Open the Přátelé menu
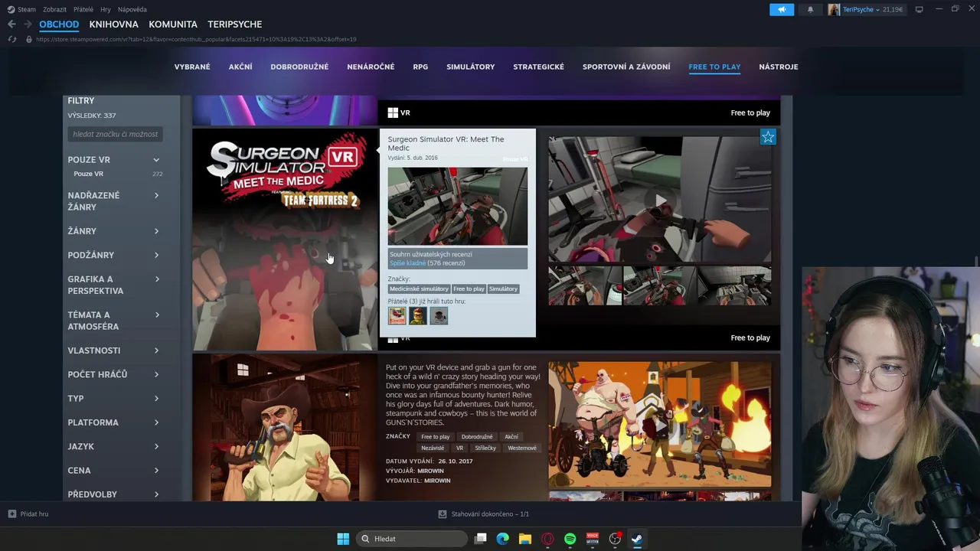This screenshot has height=551, width=980. (83, 9)
